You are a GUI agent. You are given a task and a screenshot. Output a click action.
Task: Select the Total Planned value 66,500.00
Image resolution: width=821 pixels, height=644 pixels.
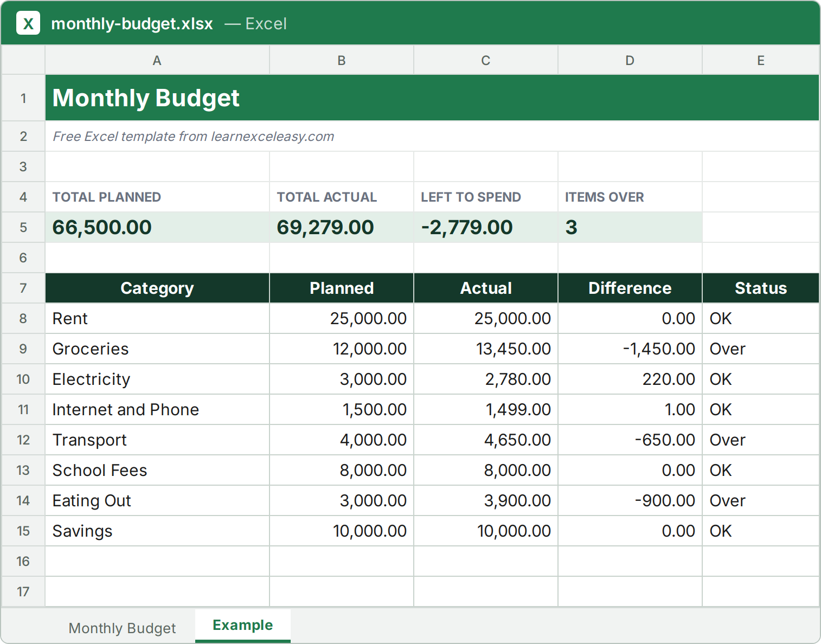pos(157,227)
